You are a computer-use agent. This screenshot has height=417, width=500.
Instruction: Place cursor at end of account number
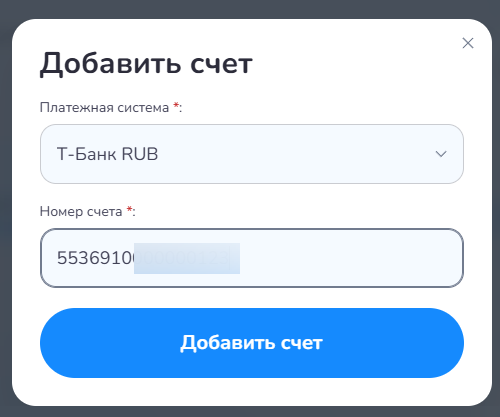pyautogui.click(x=229, y=258)
